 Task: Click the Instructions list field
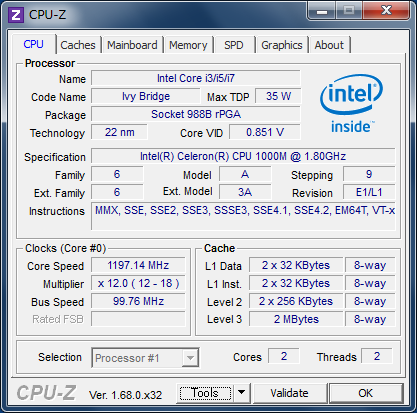click(243, 216)
